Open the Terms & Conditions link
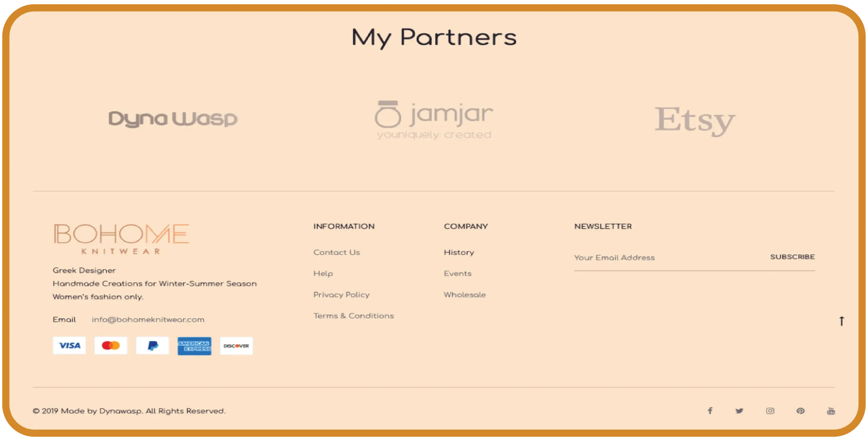Image resolution: width=868 pixels, height=441 pixels. pos(354,316)
